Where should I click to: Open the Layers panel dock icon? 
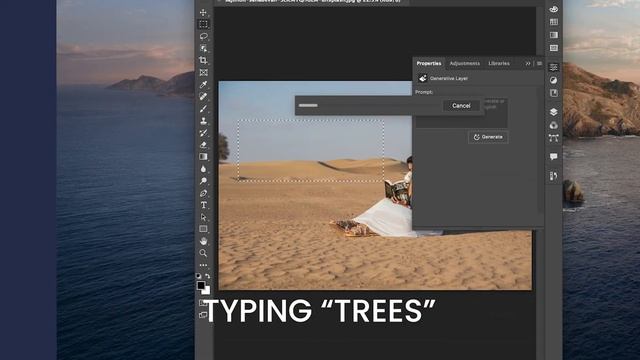point(553,112)
